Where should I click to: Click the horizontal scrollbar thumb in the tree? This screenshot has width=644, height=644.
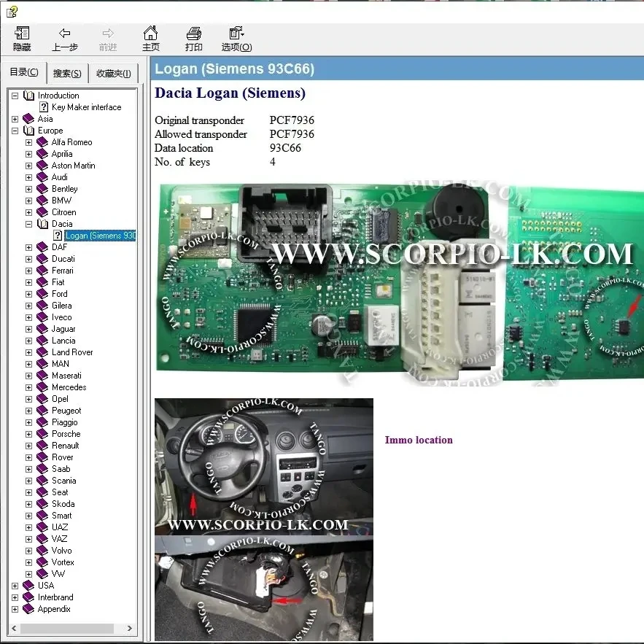(x=67, y=629)
